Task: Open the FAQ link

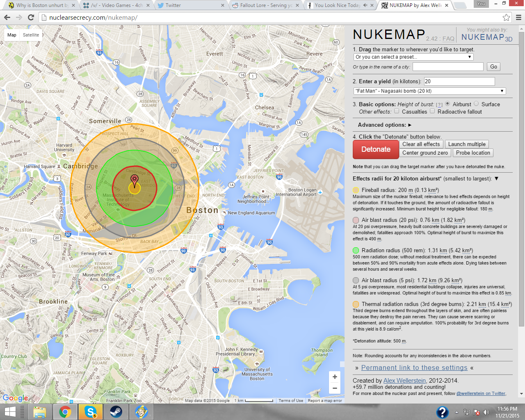Action: pos(448,39)
